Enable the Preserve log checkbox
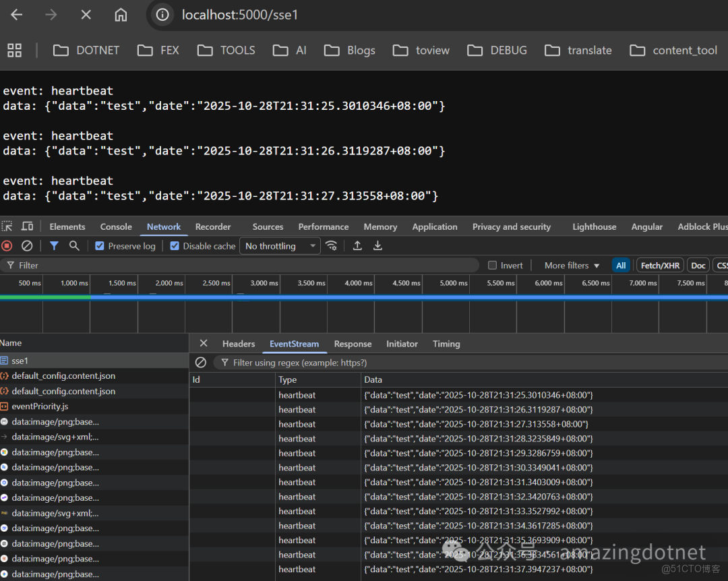Viewport: 728px width, 581px height. (100, 245)
